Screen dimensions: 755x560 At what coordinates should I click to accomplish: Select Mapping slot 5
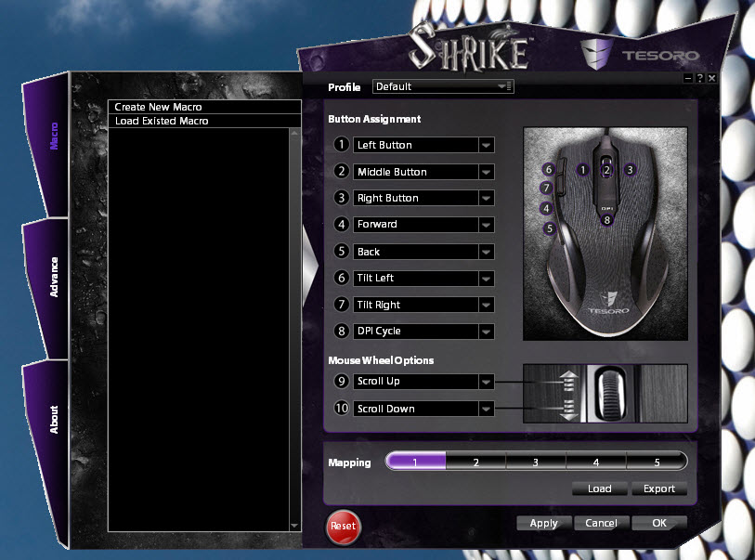(657, 462)
